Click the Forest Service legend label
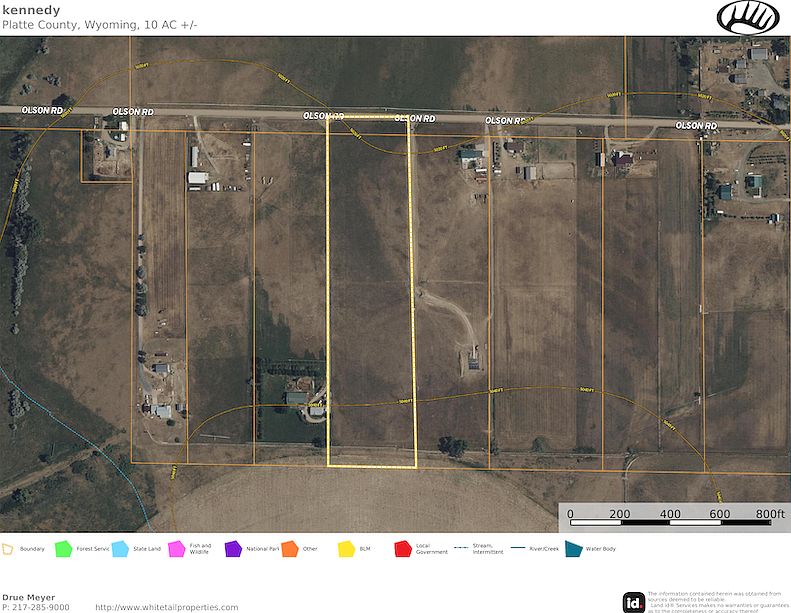 (93, 548)
